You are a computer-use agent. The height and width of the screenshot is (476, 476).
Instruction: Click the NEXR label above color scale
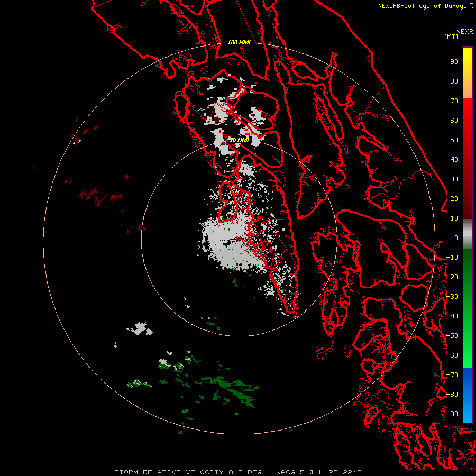(x=465, y=32)
